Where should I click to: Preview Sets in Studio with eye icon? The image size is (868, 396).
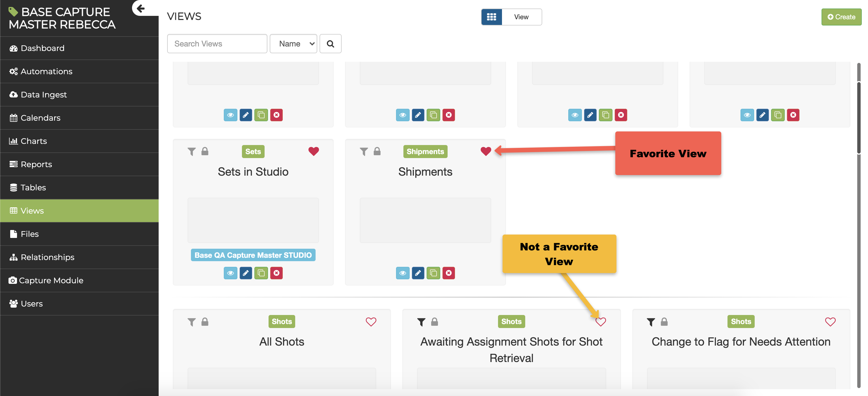point(231,273)
